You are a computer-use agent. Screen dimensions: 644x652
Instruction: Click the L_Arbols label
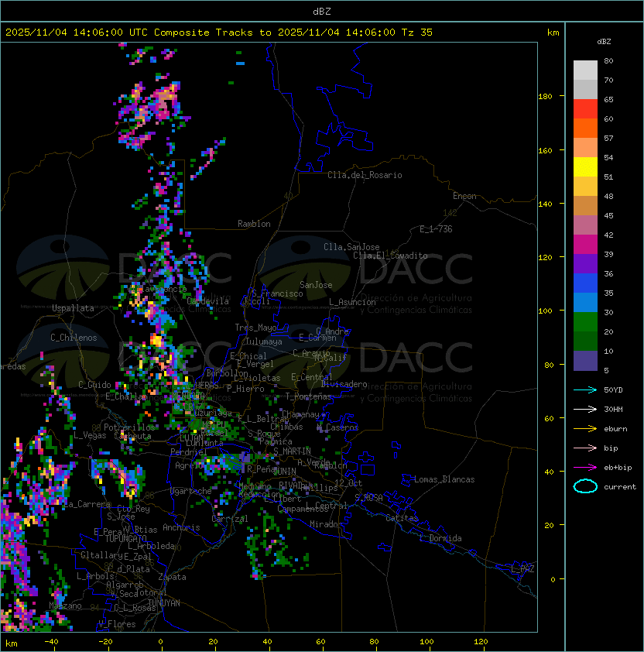(x=95, y=576)
